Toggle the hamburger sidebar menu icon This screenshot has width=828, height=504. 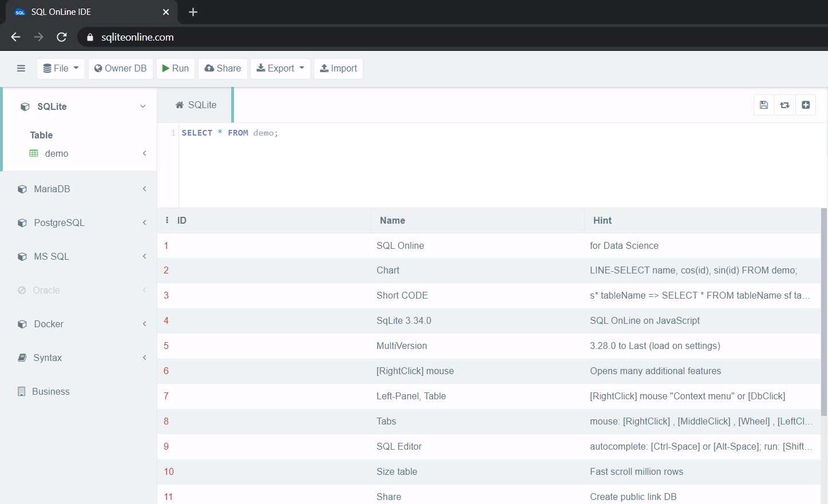click(21, 69)
